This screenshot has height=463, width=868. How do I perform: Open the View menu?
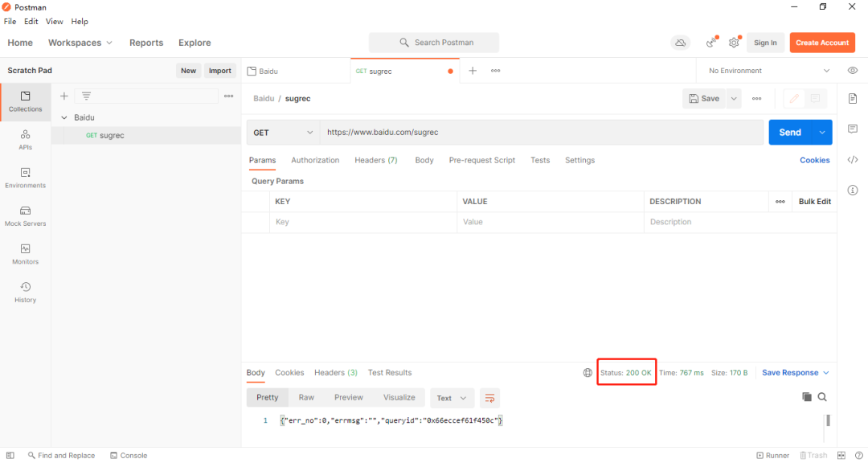[x=55, y=22]
